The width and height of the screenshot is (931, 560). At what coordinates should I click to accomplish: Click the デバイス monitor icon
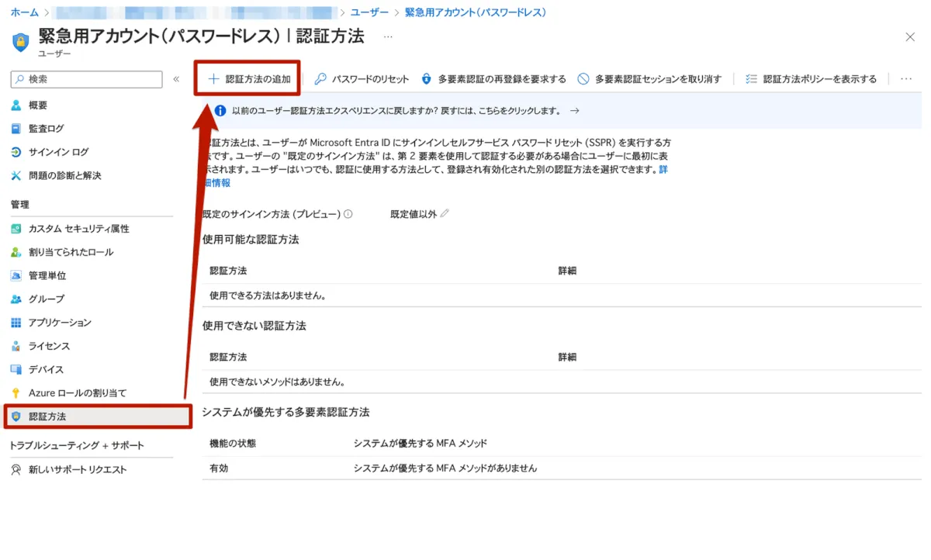pyautogui.click(x=16, y=369)
